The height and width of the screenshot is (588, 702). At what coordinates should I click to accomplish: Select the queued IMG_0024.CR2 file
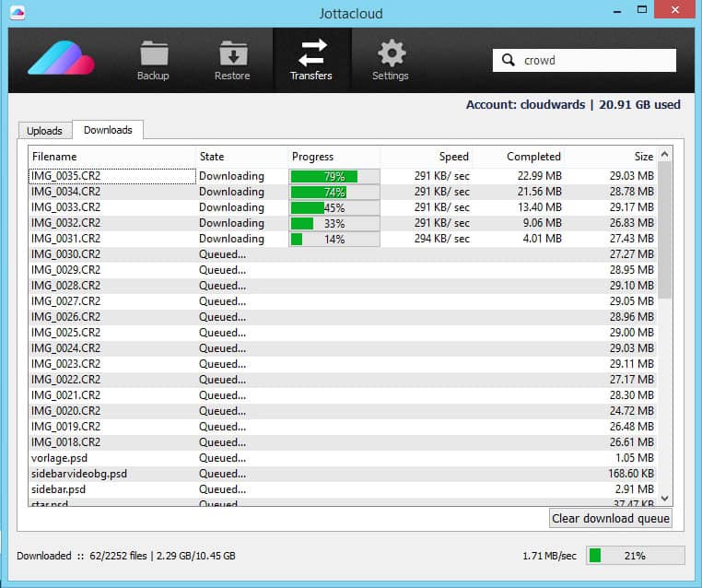(x=343, y=348)
